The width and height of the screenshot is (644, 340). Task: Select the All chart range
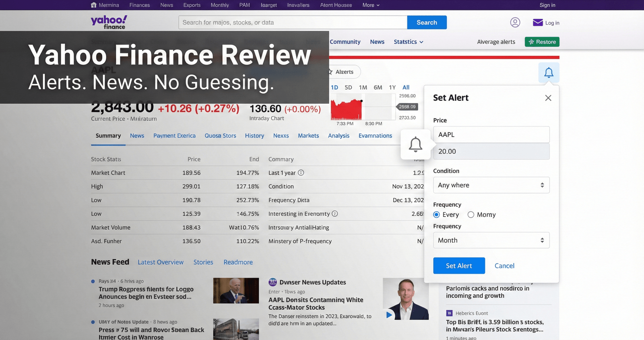pos(406,87)
